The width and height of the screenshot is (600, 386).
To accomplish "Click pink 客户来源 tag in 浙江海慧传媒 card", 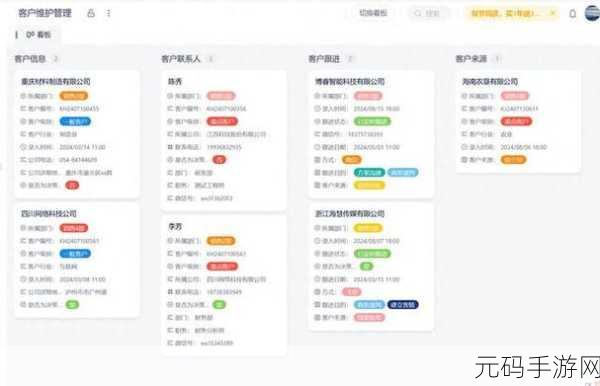I will coord(369,317).
